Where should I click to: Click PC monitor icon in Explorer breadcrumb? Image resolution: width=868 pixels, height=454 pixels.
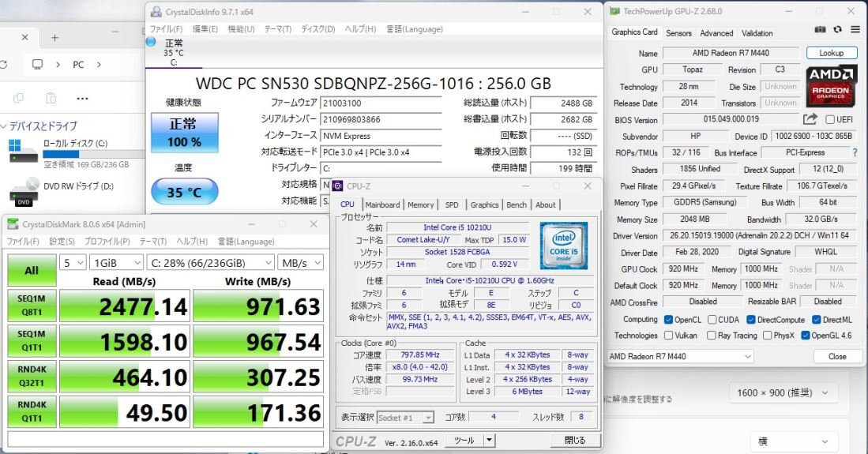[x=37, y=65]
